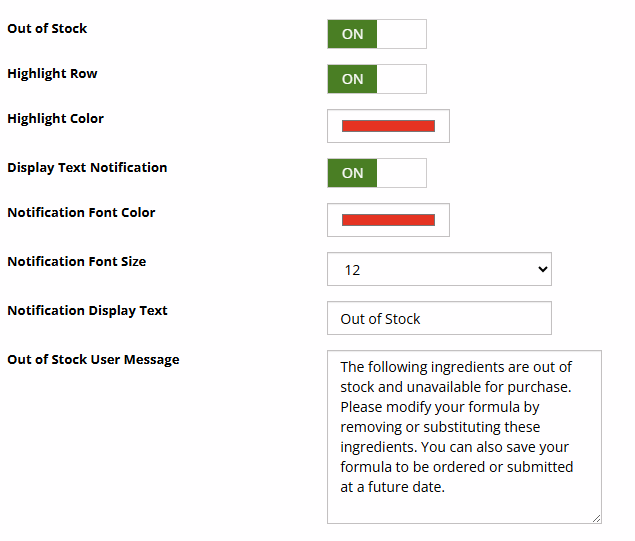635x541 pixels.
Task: Click the "Display Text Notification" label
Action: [x=87, y=167]
